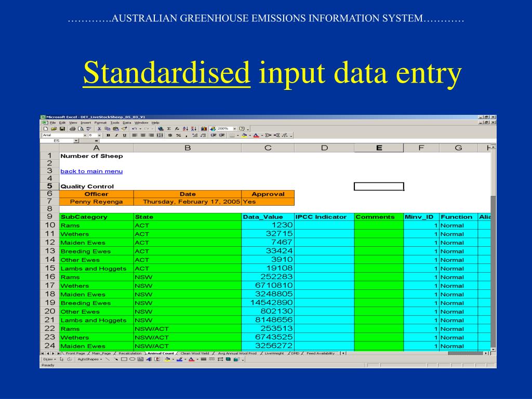
Task: Click the Paste clipboard icon
Action: [116, 129]
